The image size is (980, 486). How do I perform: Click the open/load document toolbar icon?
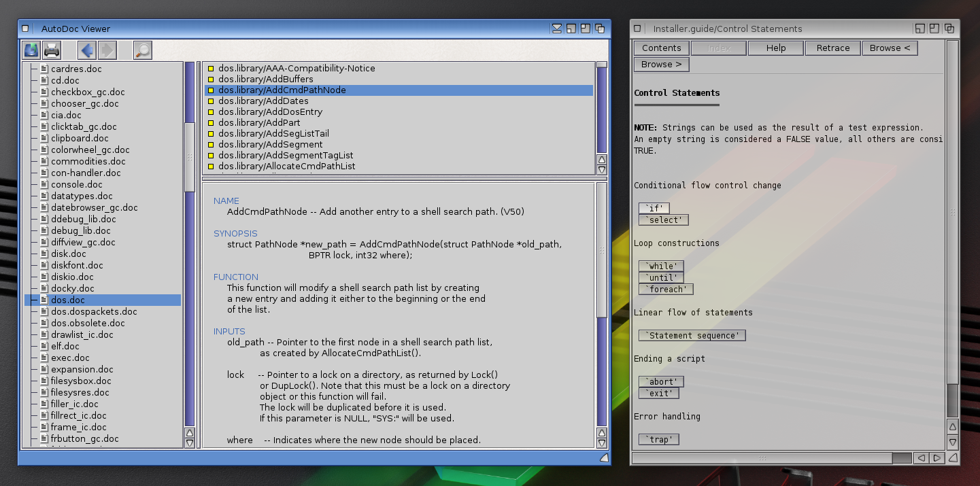point(31,50)
